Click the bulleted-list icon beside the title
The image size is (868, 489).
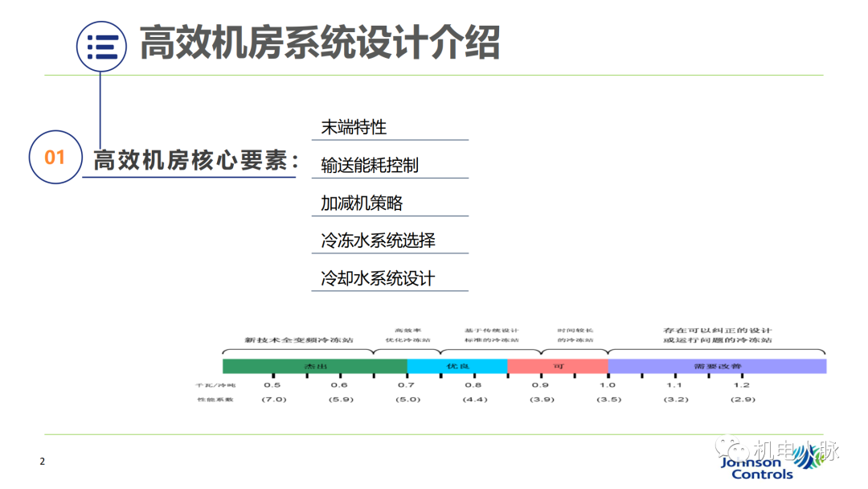(101, 47)
